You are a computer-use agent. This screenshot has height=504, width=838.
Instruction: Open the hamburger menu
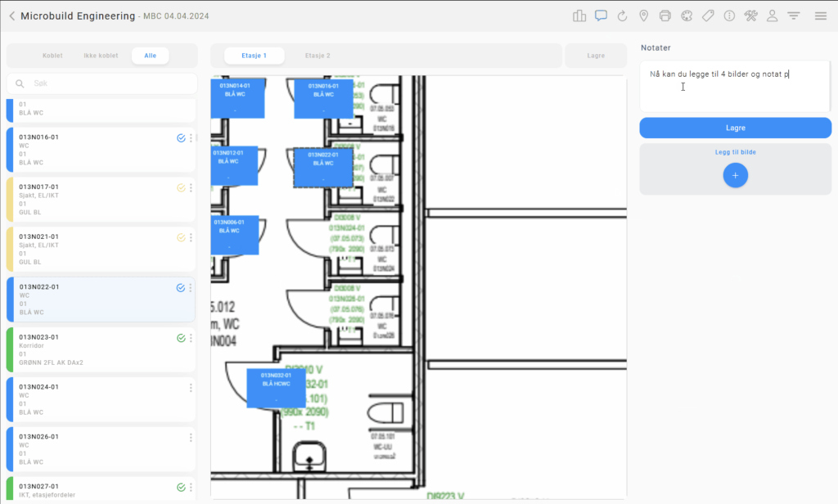tap(821, 16)
